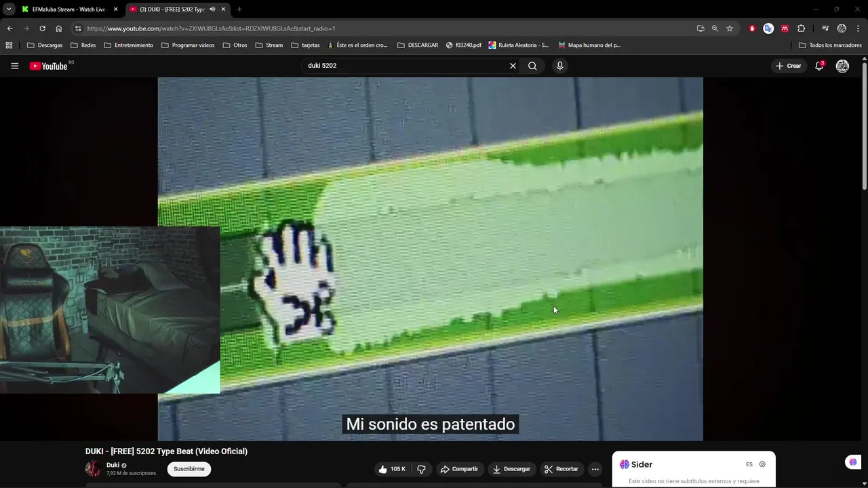Click the webcam overlay thumbnail
Viewport: 868px width, 488px height.
(110, 310)
